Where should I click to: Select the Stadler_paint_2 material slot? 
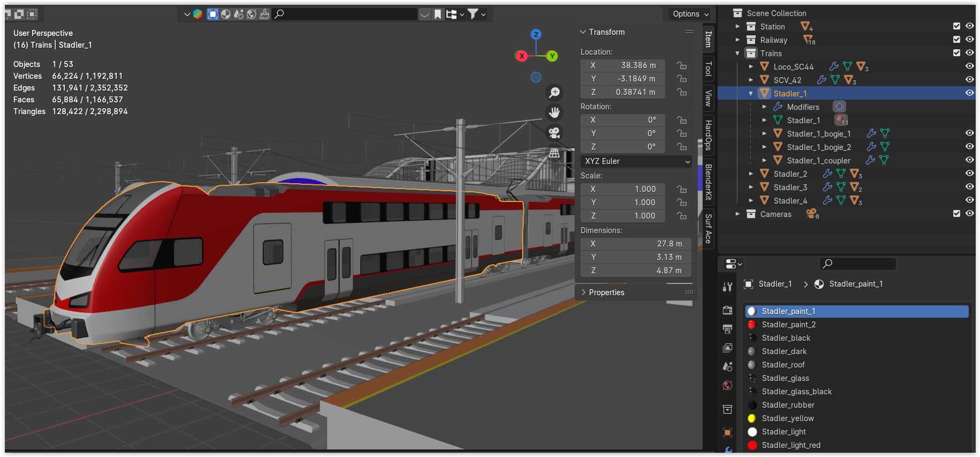(x=857, y=325)
